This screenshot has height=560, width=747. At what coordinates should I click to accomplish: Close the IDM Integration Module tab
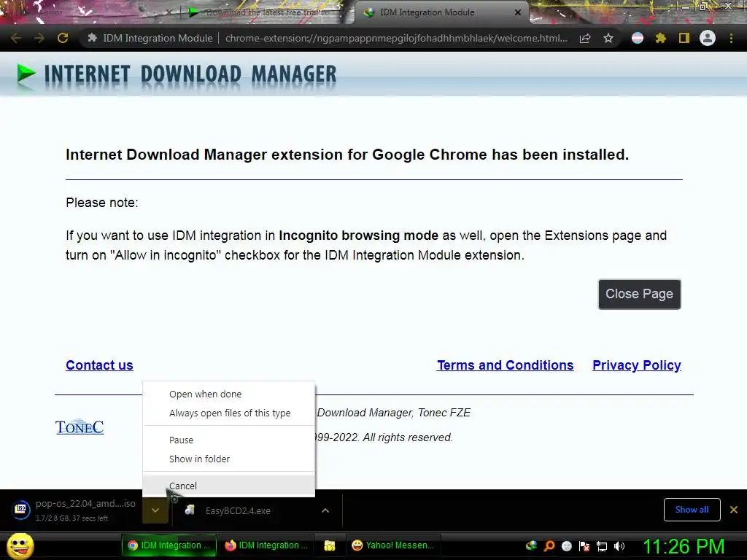click(518, 12)
